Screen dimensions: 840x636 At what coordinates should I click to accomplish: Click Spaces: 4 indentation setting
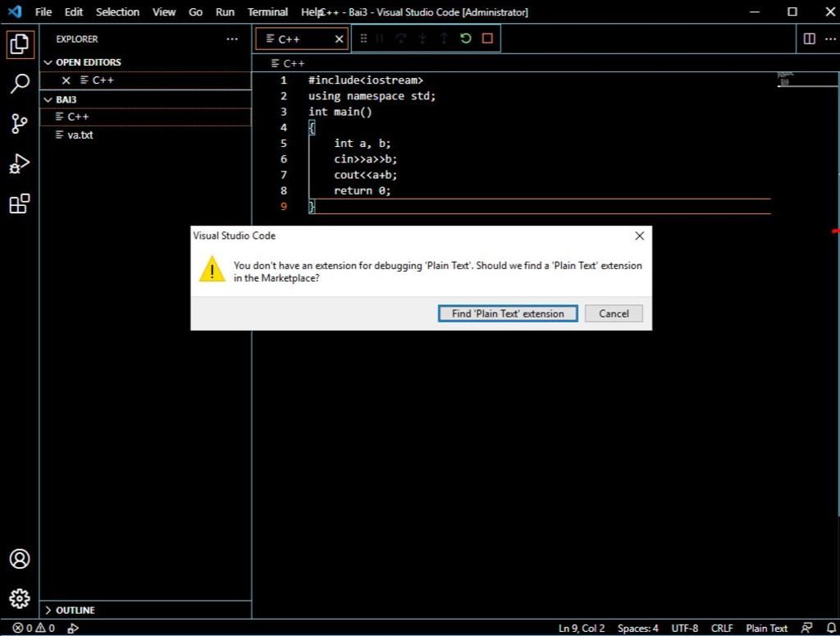pos(637,628)
